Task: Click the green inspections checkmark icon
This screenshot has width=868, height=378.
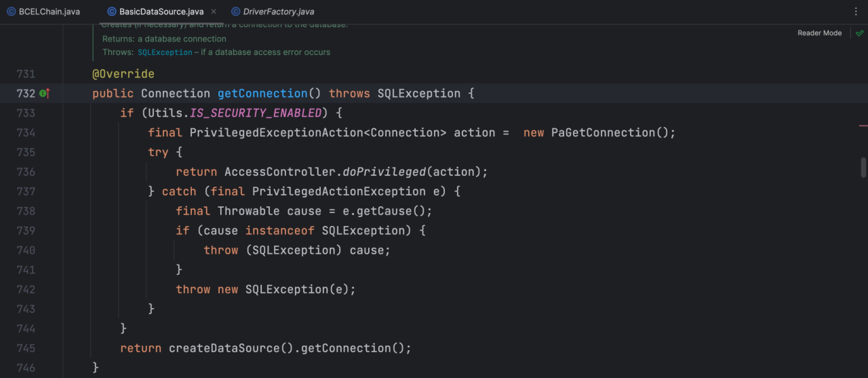Action: coord(860,33)
